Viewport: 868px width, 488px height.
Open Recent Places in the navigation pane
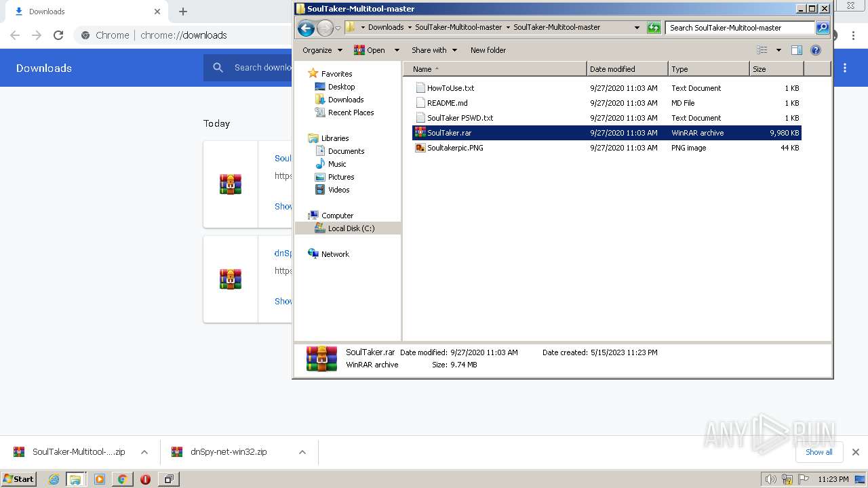point(351,113)
